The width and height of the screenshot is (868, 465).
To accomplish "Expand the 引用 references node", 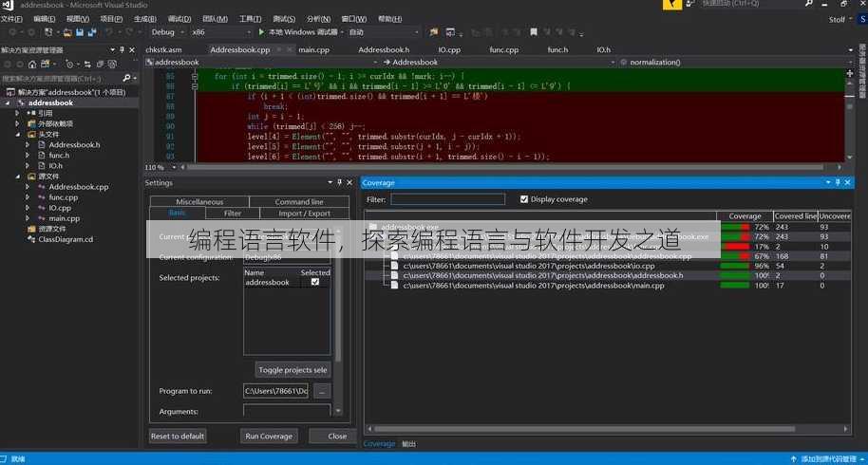I will pos(17,113).
